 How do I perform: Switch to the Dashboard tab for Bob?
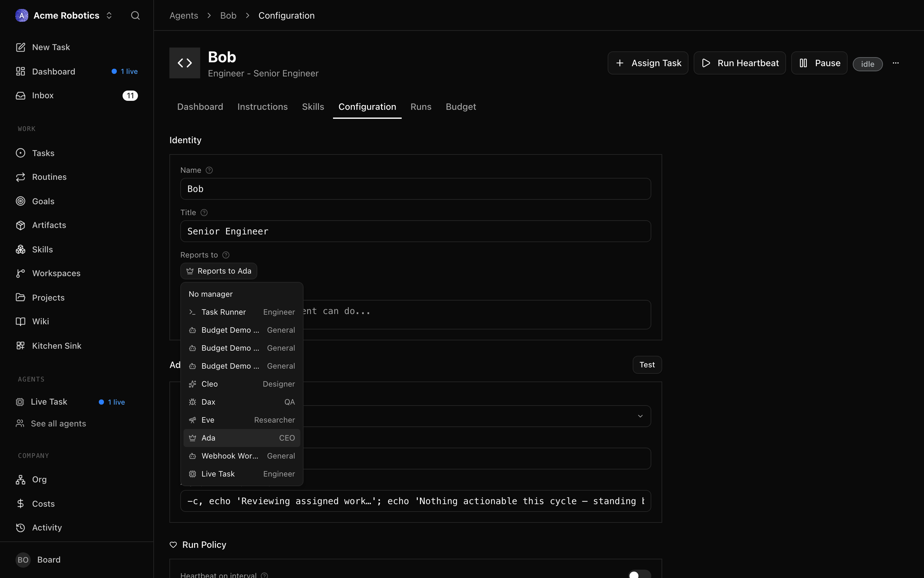pyautogui.click(x=200, y=107)
